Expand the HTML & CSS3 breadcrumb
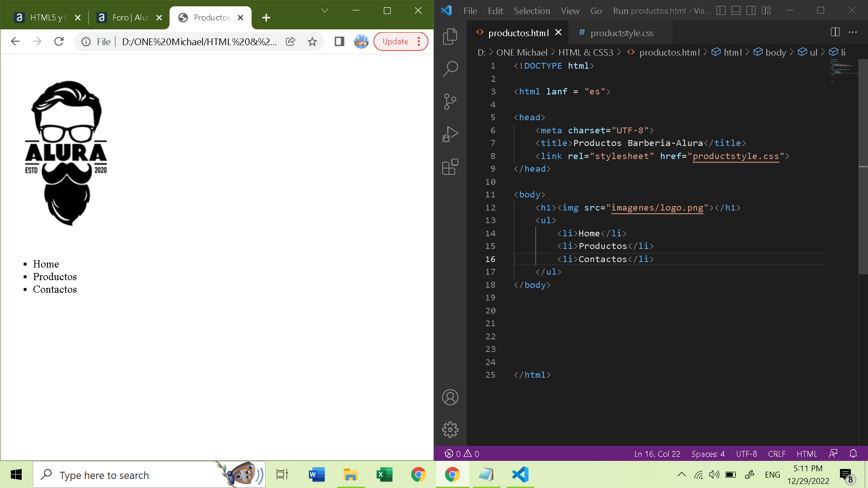The image size is (868, 488). pyautogui.click(x=585, y=52)
